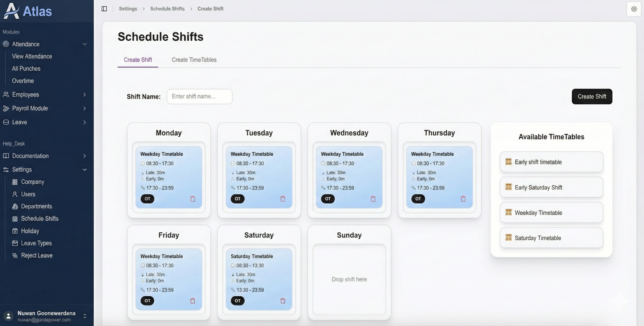Viewport: 644px width, 326px height.
Task: Toggle OT on Friday's shift card
Action: 147,301
